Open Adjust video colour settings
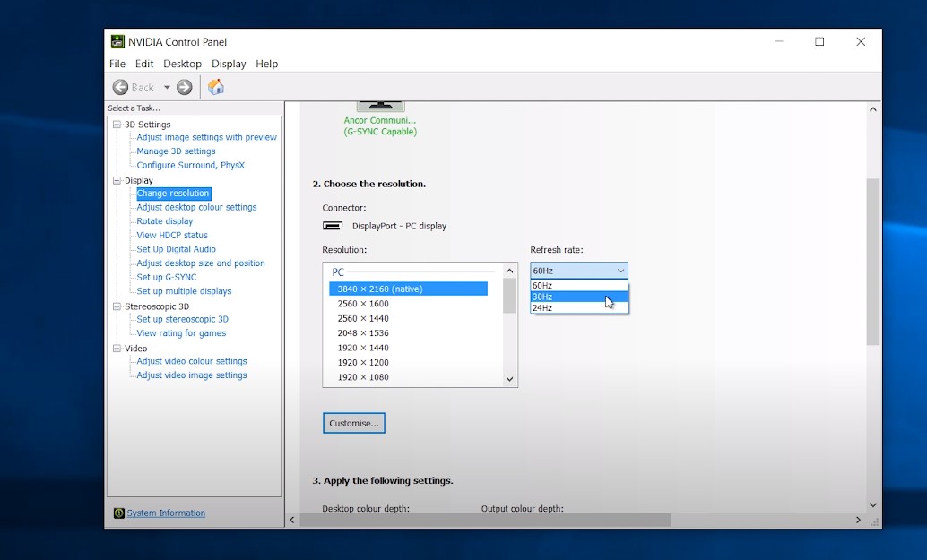Image resolution: width=927 pixels, height=560 pixels. click(192, 361)
